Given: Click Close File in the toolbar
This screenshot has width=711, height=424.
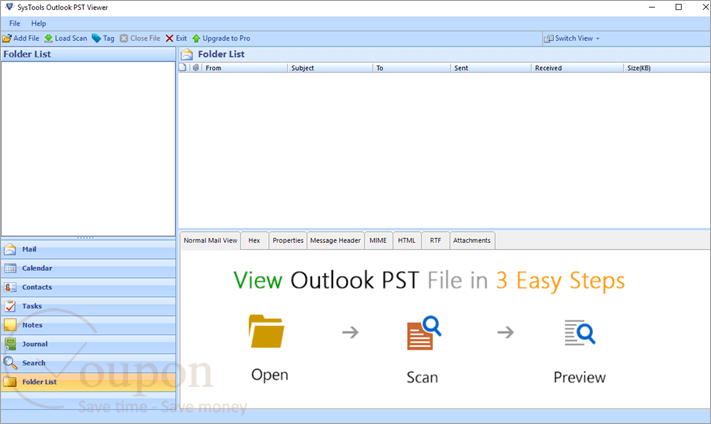Looking at the screenshot, I should pos(140,39).
